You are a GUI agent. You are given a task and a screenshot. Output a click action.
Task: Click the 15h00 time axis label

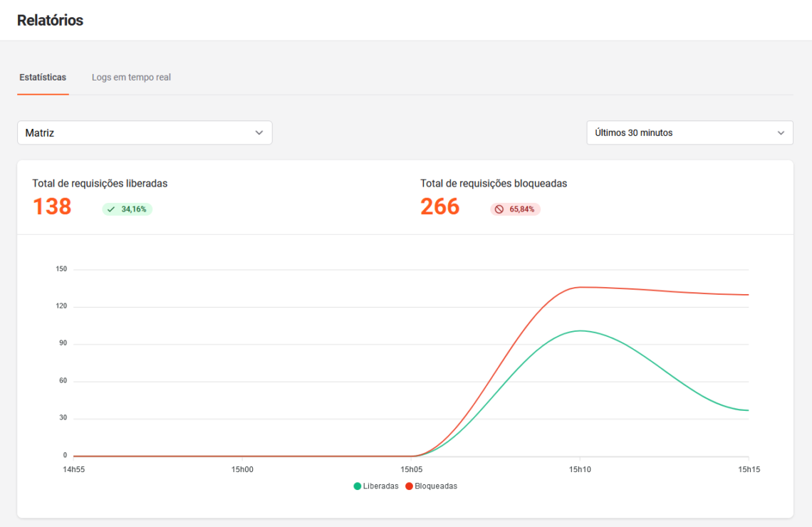tap(242, 469)
